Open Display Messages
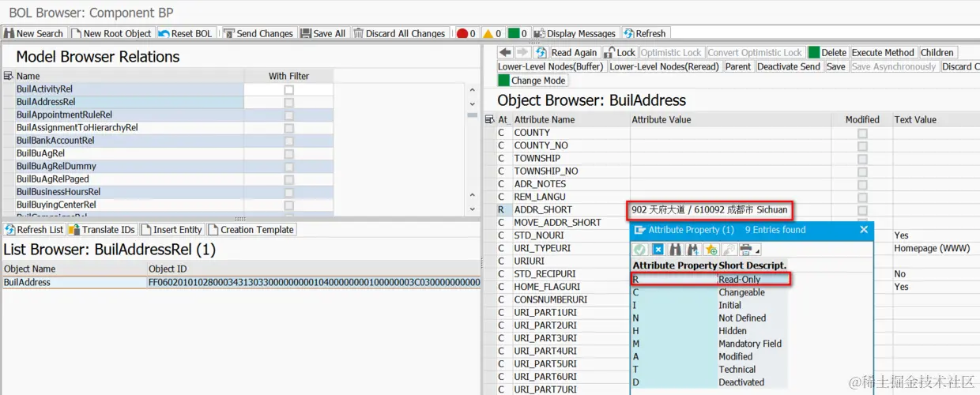The image size is (980, 395). (x=575, y=33)
